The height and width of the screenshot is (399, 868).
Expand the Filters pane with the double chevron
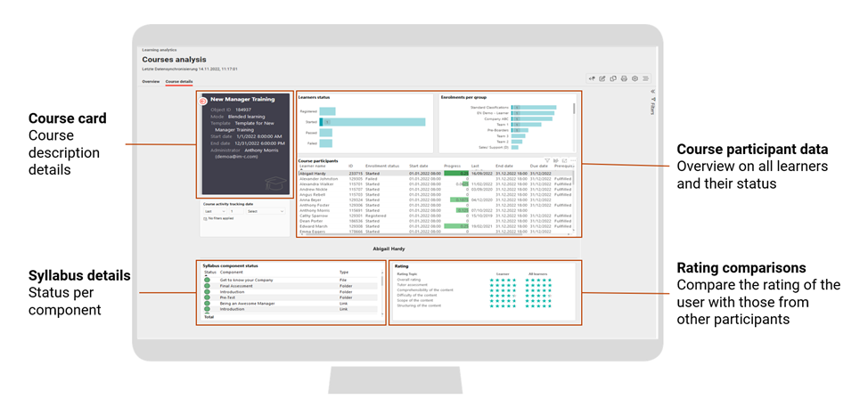652,92
